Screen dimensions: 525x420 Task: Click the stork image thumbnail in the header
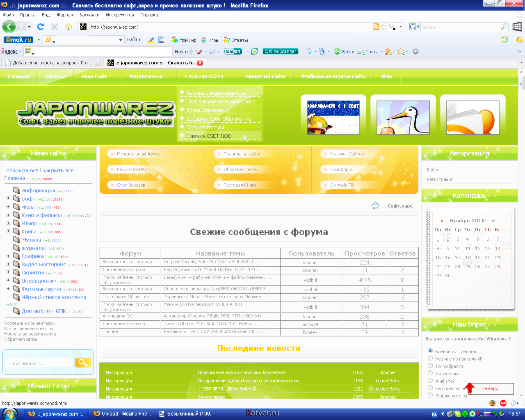pos(403,118)
